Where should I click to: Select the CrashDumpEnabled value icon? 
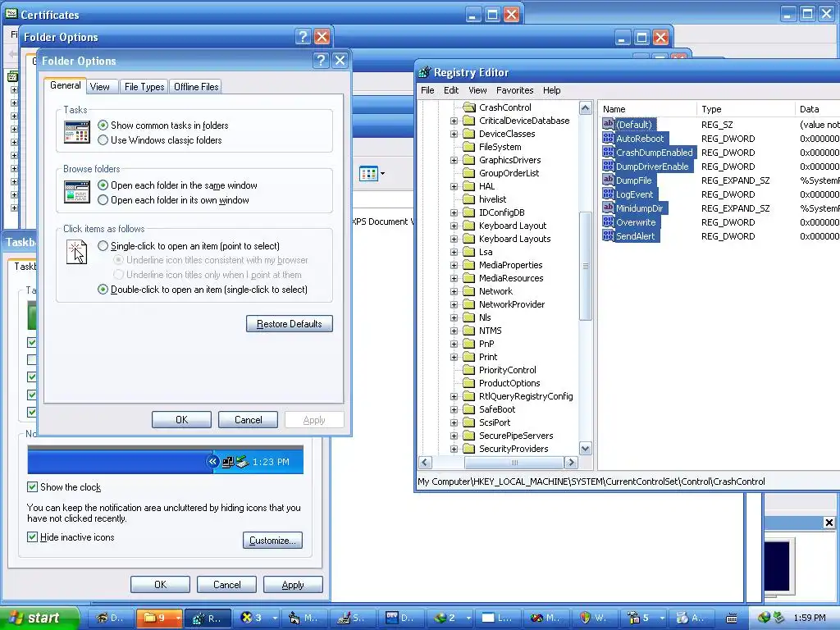coord(608,152)
